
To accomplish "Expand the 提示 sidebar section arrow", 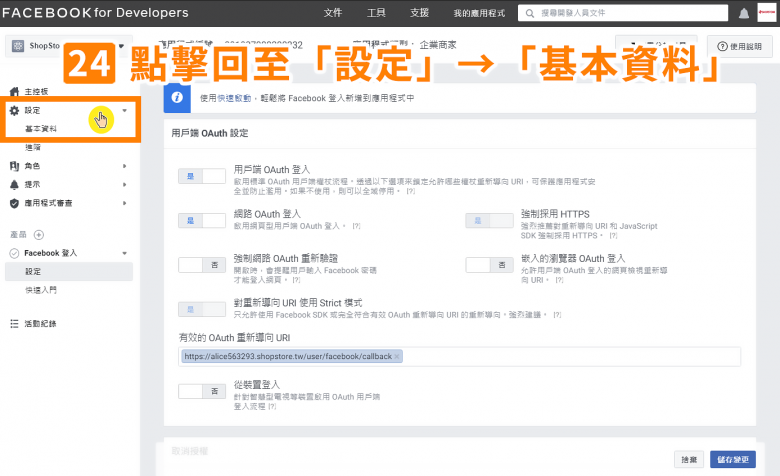I will pyautogui.click(x=124, y=185).
